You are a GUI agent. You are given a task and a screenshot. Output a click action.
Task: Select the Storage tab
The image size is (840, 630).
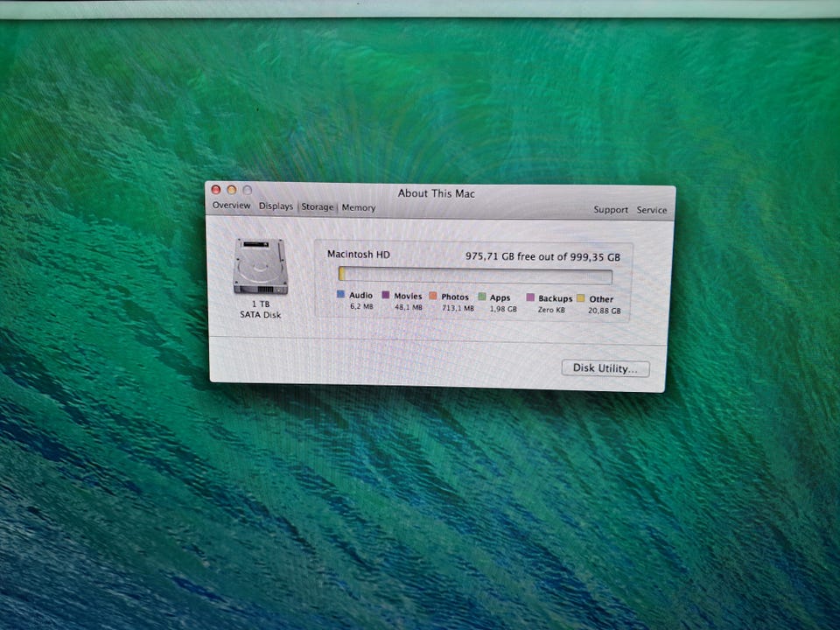pos(317,206)
